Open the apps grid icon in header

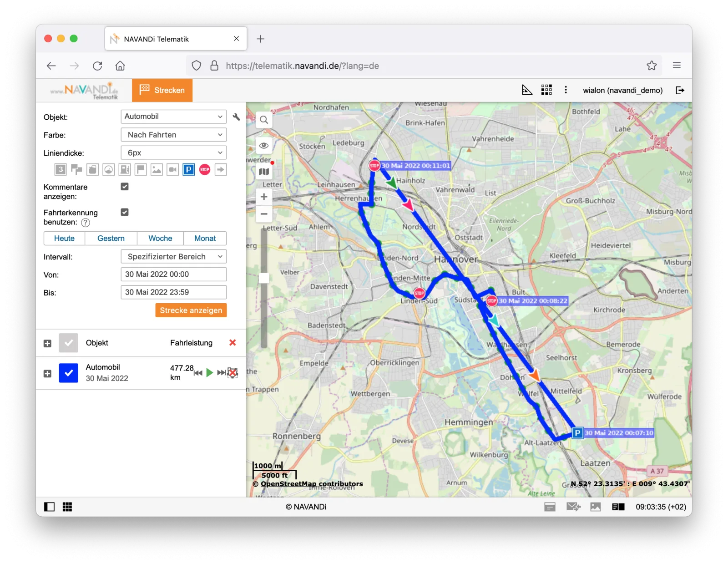tap(546, 90)
